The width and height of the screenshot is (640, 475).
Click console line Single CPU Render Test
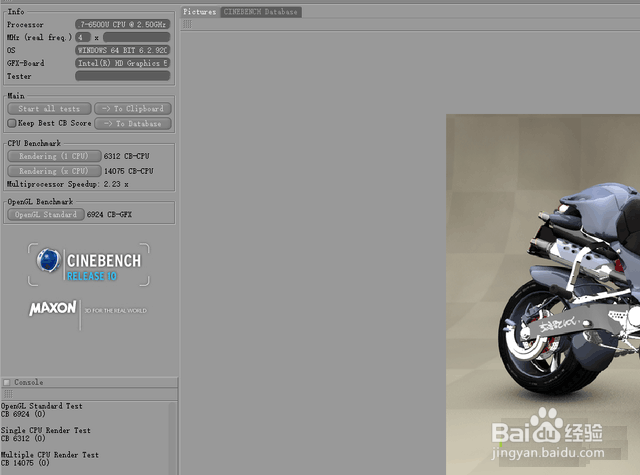point(46,430)
